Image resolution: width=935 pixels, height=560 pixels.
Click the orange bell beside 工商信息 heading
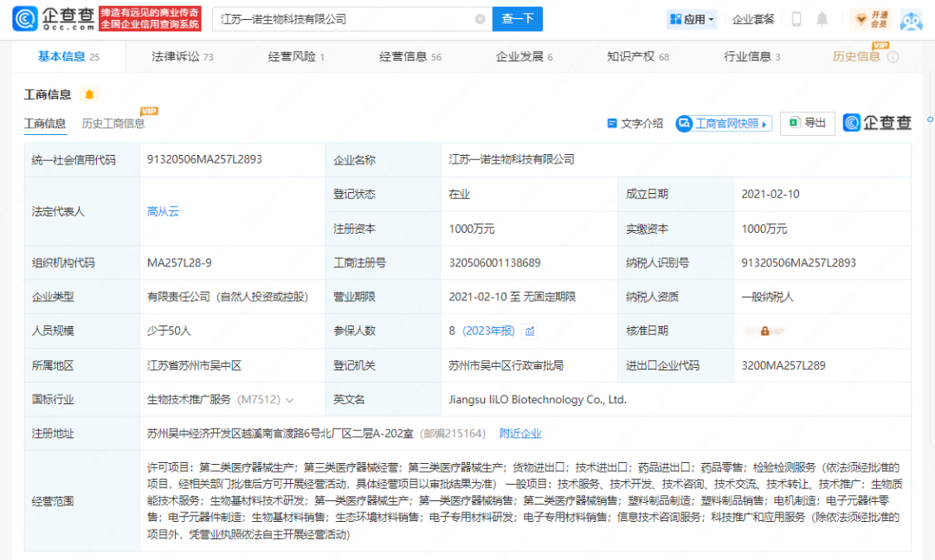[x=89, y=94]
